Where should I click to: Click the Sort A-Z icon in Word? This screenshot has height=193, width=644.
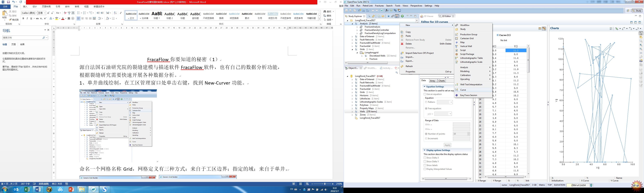click(x=115, y=13)
